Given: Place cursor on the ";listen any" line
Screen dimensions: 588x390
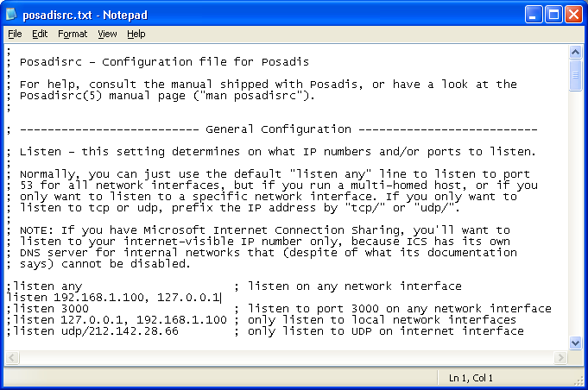Looking at the screenshot, I should pos(45,286).
